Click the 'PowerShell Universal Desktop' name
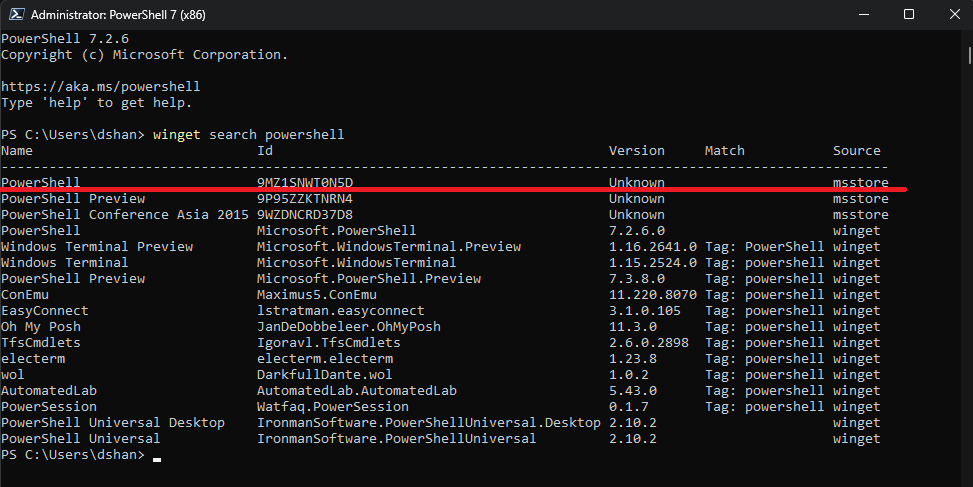973x487 pixels. pos(113,422)
